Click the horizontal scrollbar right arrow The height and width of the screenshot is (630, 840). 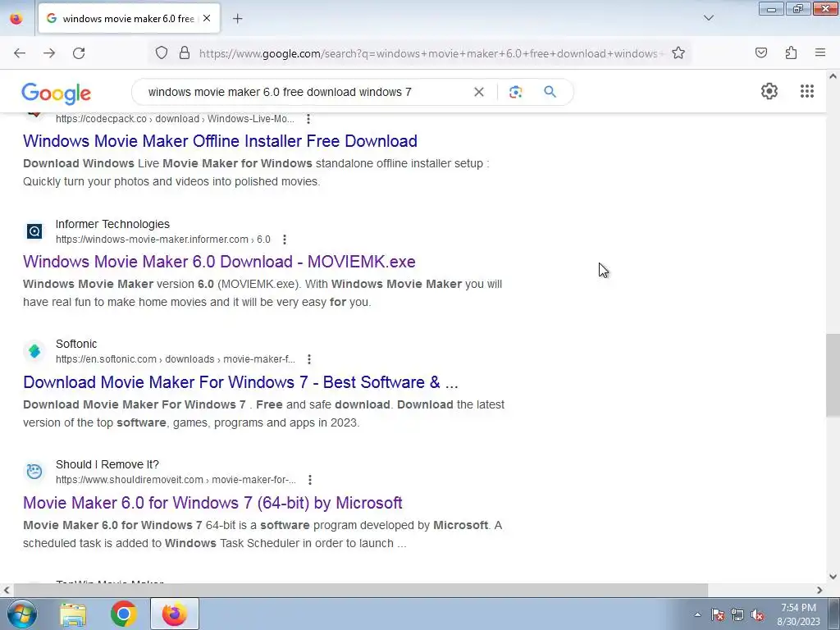click(x=819, y=590)
